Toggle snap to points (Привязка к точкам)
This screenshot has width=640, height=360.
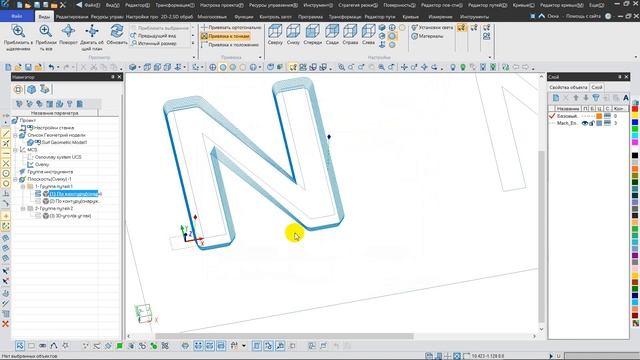[x=225, y=36]
